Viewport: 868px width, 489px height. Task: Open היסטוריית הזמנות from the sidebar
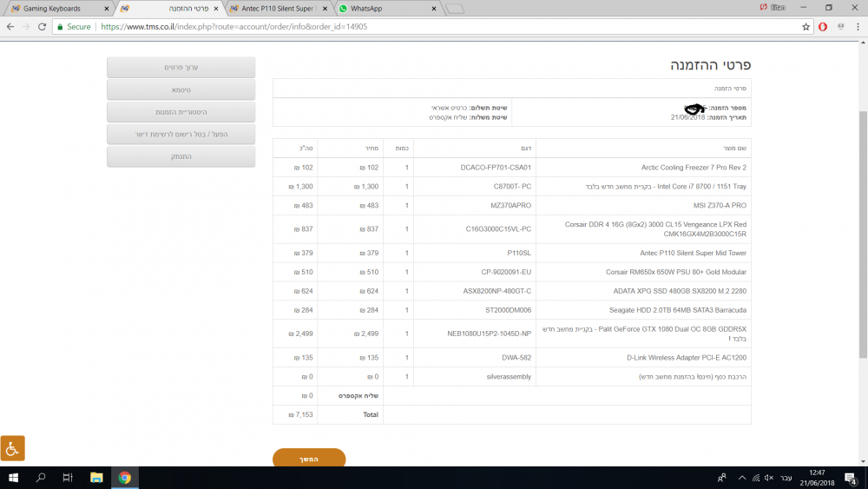181,112
